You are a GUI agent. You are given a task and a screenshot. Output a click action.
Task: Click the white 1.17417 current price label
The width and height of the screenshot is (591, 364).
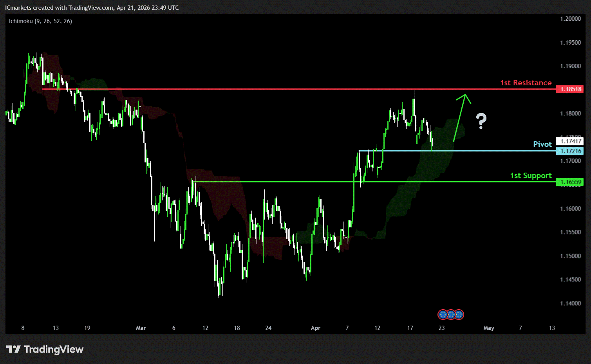[570, 141]
